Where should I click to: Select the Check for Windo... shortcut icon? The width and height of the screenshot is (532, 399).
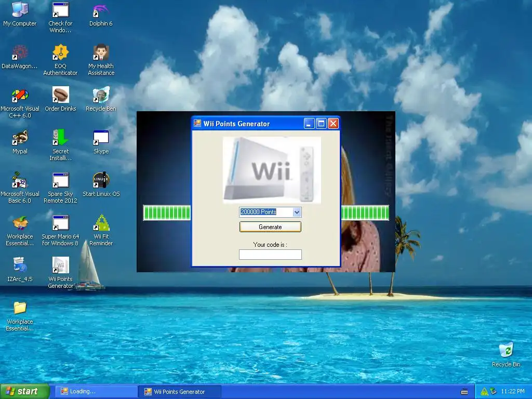click(60, 17)
